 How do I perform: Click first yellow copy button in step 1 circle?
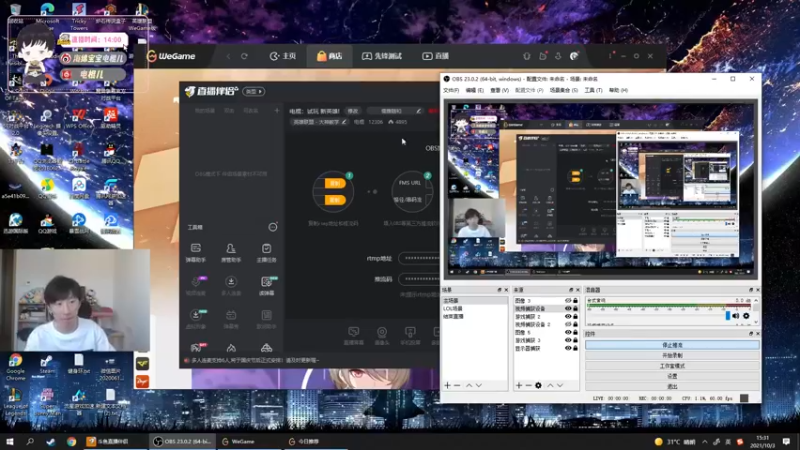click(x=335, y=184)
